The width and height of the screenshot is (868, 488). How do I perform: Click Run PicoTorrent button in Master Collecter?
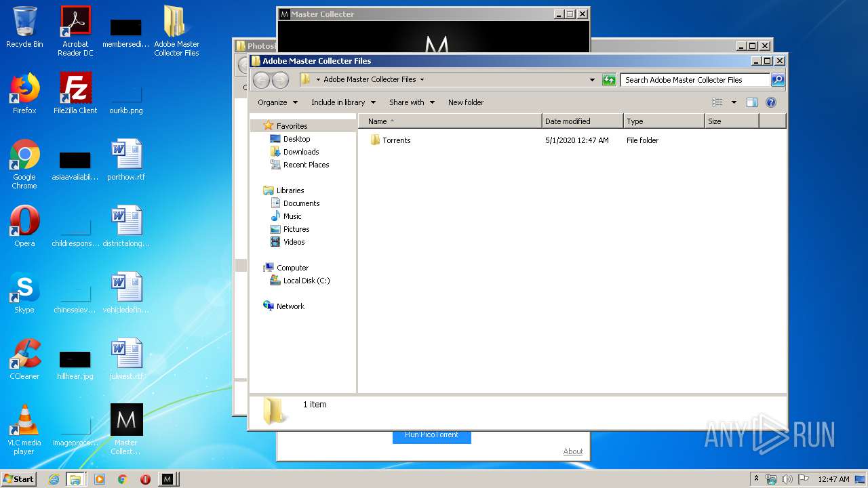[x=431, y=436]
